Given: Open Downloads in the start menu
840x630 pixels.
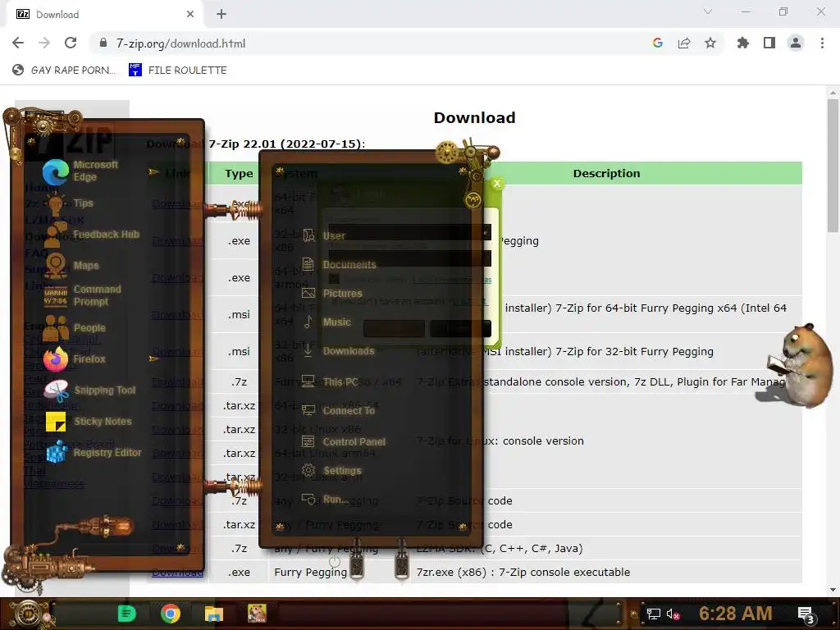Looking at the screenshot, I should click(338, 351).
